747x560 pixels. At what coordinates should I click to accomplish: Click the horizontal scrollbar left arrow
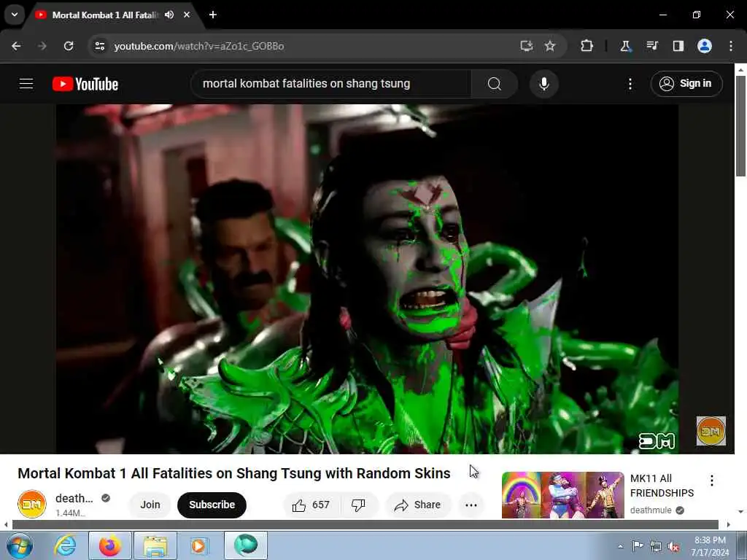tap(5, 525)
